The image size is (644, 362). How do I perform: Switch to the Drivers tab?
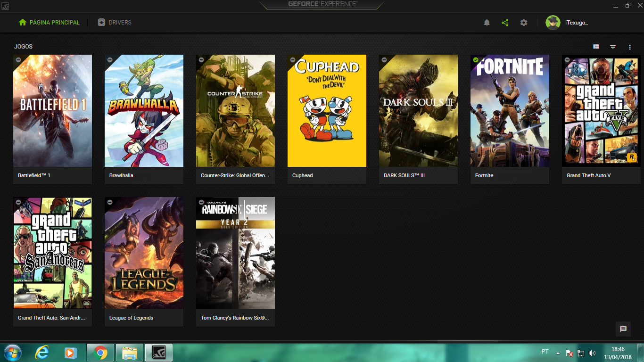115,23
